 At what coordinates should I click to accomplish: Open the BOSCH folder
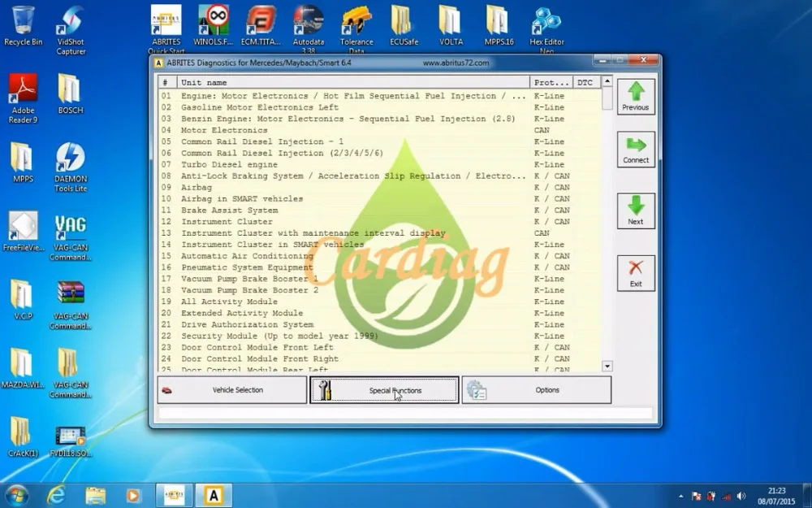[71, 94]
